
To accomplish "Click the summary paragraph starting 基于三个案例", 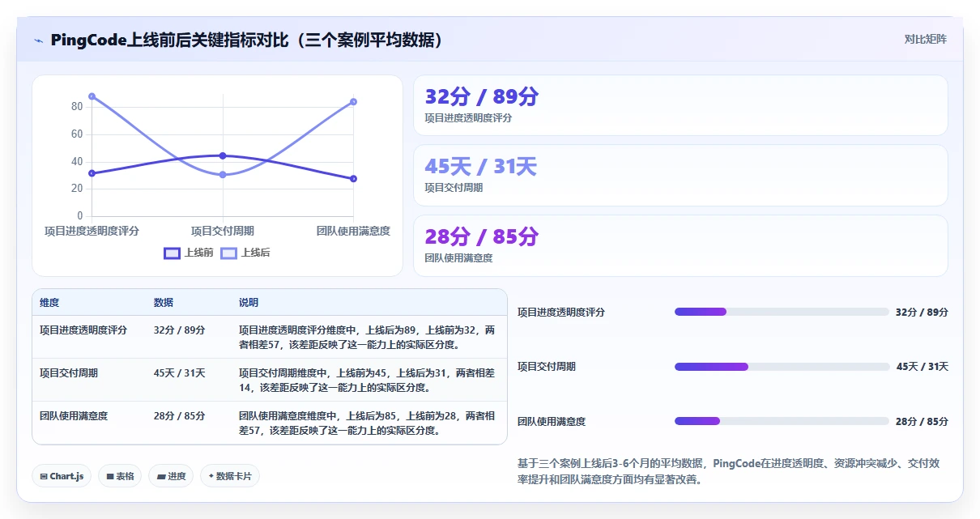I will [728, 471].
